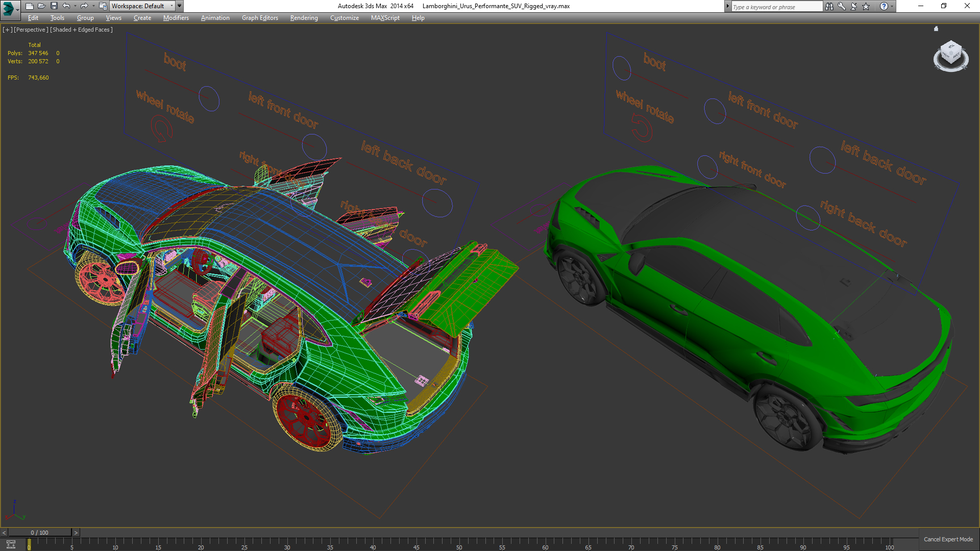980x551 pixels.
Task: Click the [Shaded + Edged Faces] label
Action: pyautogui.click(x=81, y=30)
